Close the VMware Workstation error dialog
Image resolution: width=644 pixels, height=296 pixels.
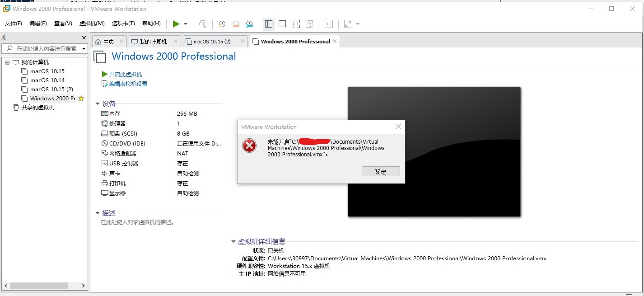pyautogui.click(x=398, y=127)
